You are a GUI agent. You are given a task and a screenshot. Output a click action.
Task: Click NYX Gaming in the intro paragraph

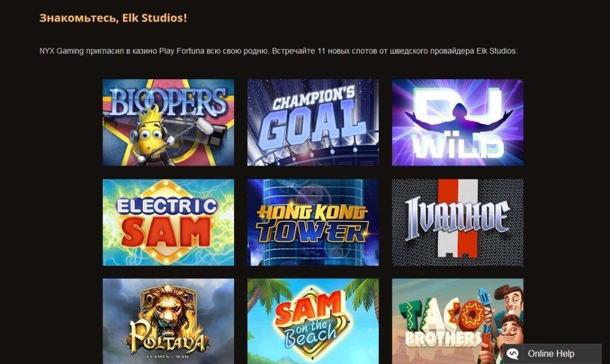[x=61, y=51]
